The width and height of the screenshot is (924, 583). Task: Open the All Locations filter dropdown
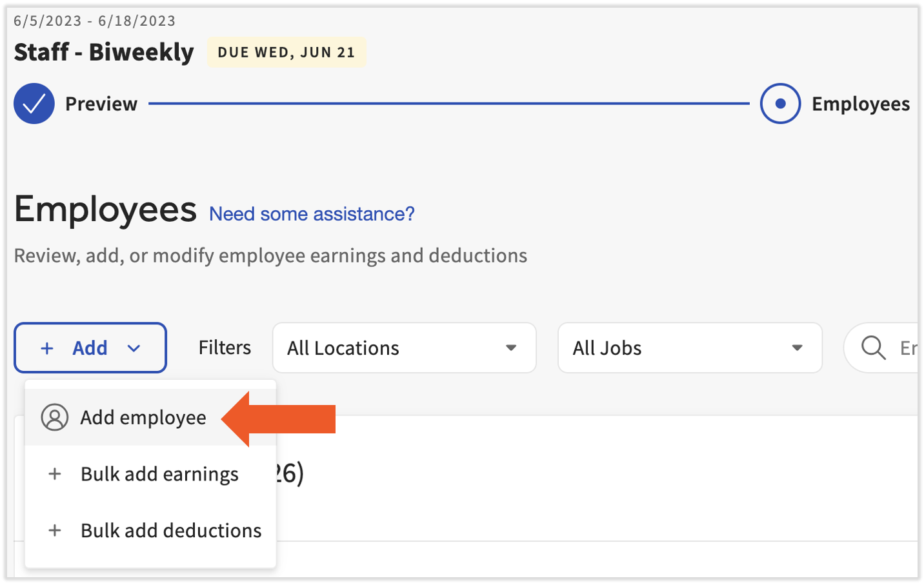click(404, 348)
